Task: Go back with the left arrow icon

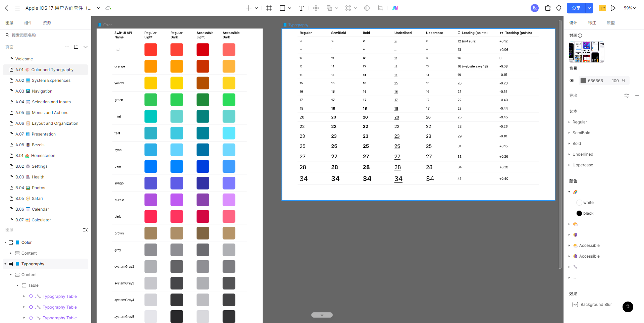Action: point(7,8)
